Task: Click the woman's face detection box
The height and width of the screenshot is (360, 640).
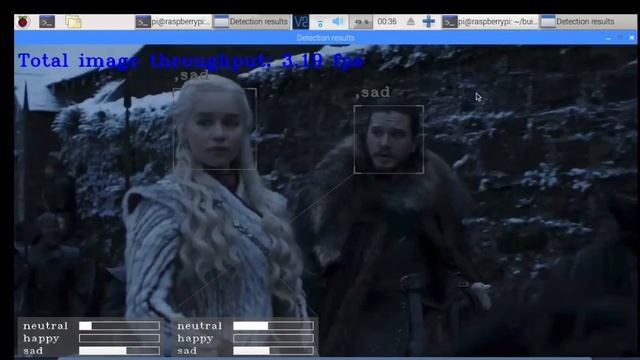Action: [x=215, y=129]
